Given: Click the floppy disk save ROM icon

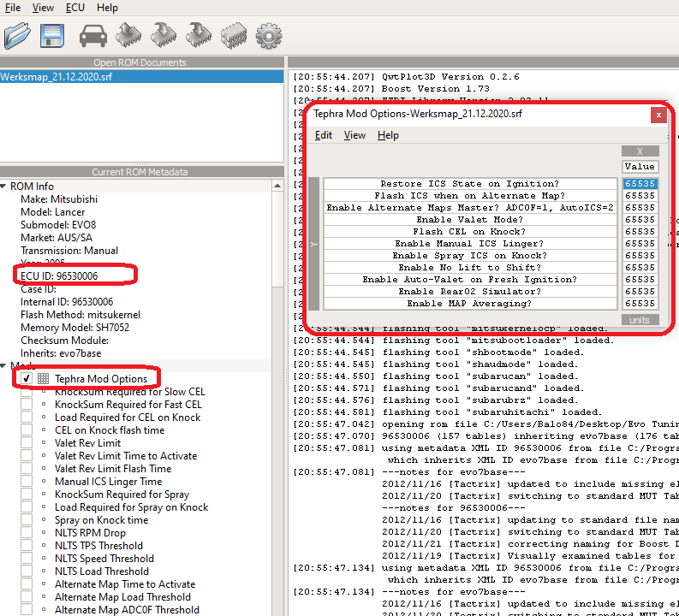Looking at the screenshot, I should tap(52, 36).
